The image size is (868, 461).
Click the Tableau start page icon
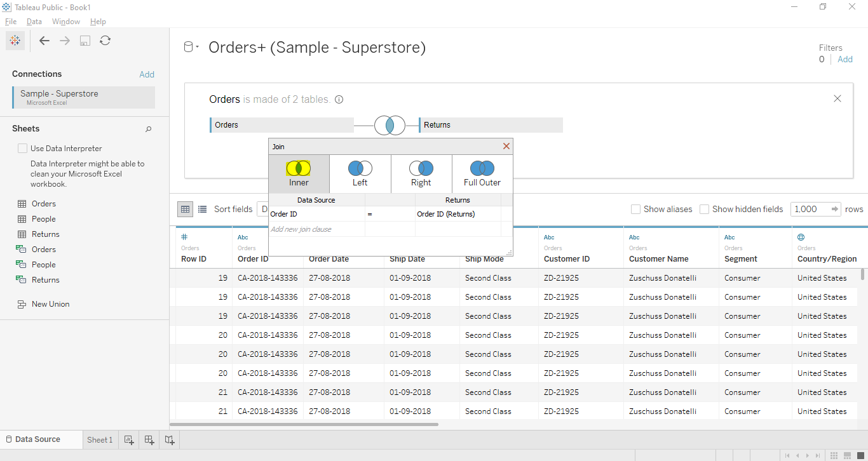pyautogui.click(x=15, y=41)
